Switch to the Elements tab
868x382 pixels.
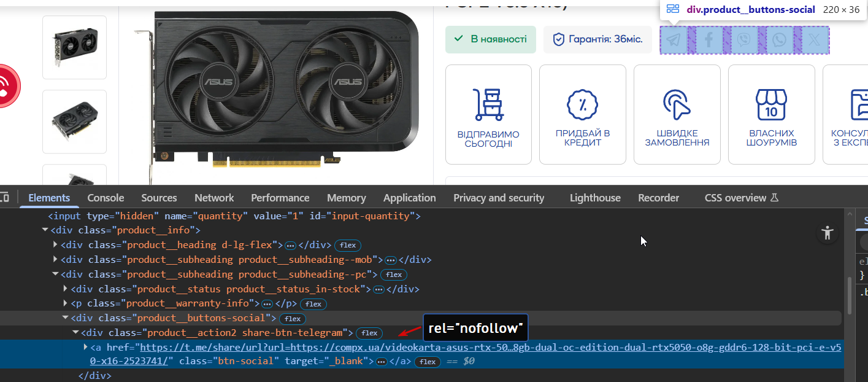(x=49, y=198)
